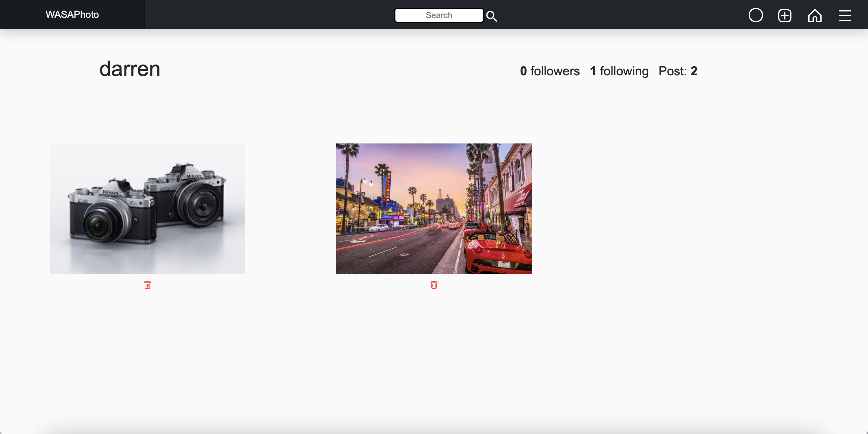Delete the Nikon cameras photo

pyautogui.click(x=147, y=285)
